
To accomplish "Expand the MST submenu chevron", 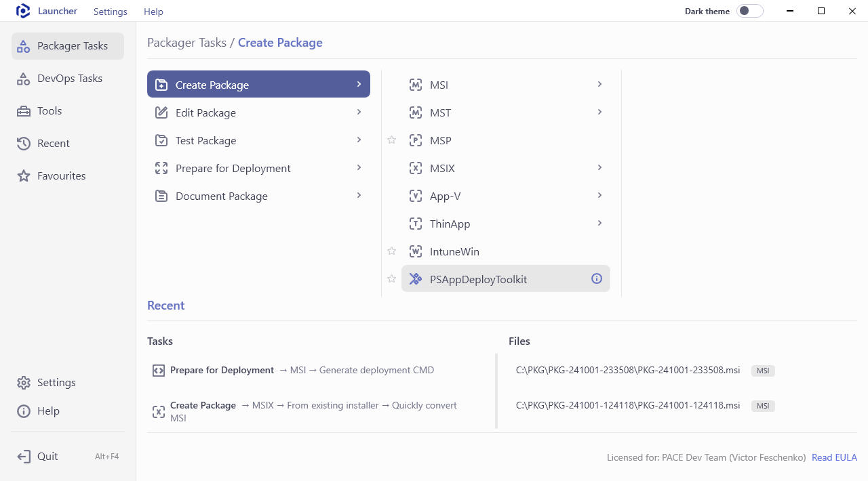I will coord(599,112).
